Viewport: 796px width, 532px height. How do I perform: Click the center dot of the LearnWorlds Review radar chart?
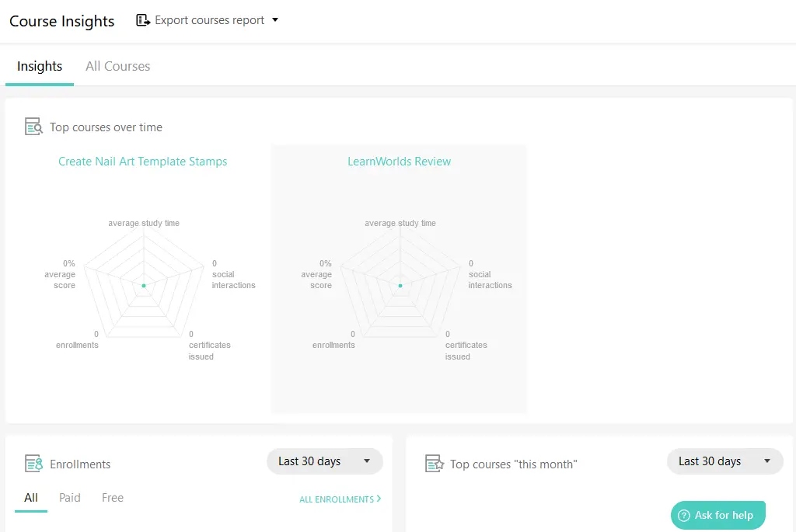coord(400,285)
